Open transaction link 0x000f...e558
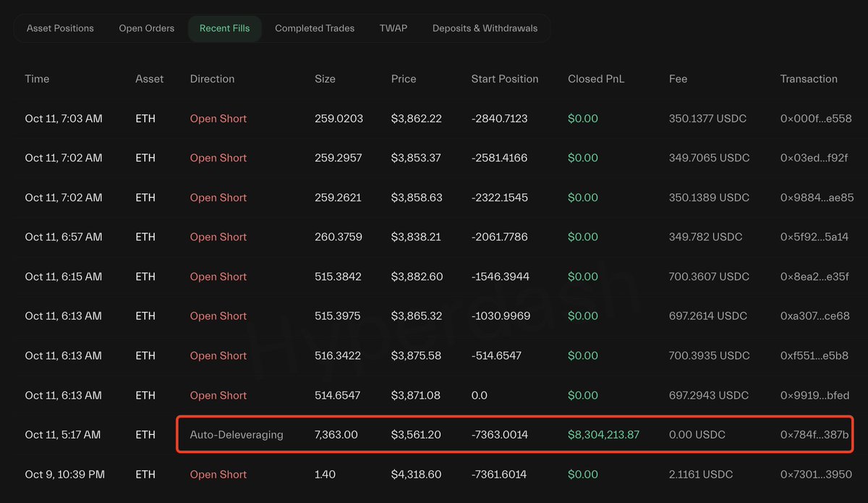 click(x=815, y=119)
